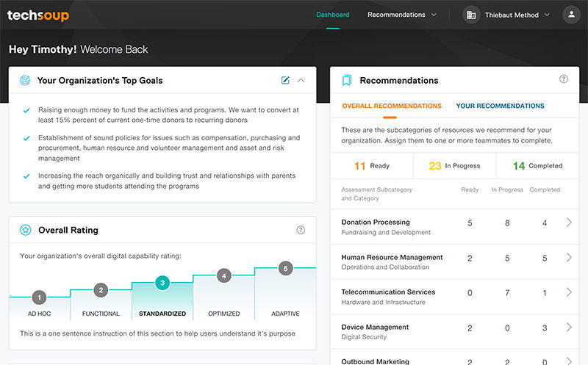Click the target icon beside Top Goals
This screenshot has width=588, height=365.
[25, 80]
